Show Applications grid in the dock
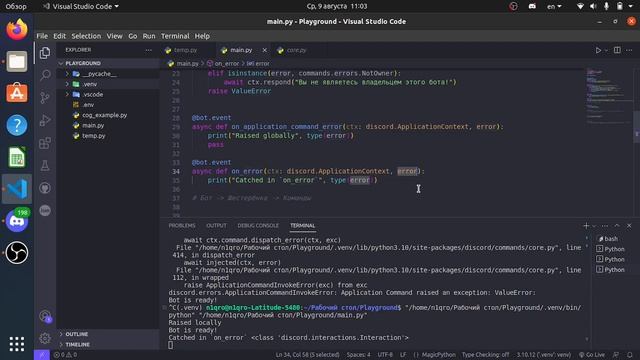640x360 pixels. 17,344
